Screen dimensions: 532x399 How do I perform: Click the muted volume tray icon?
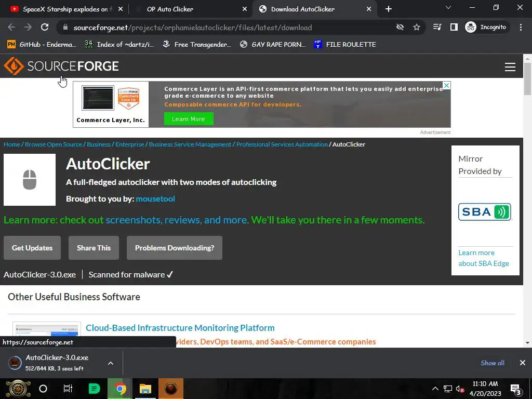pos(460,389)
